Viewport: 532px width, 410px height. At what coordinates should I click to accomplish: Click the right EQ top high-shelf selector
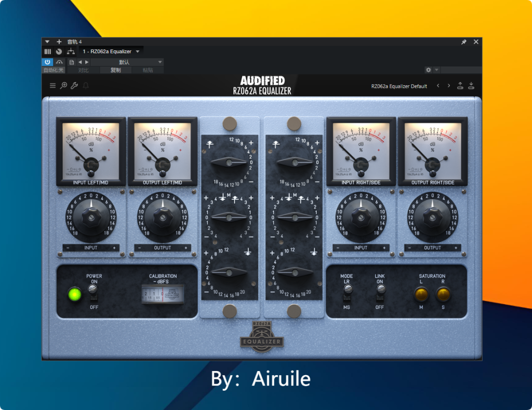pos(295,163)
